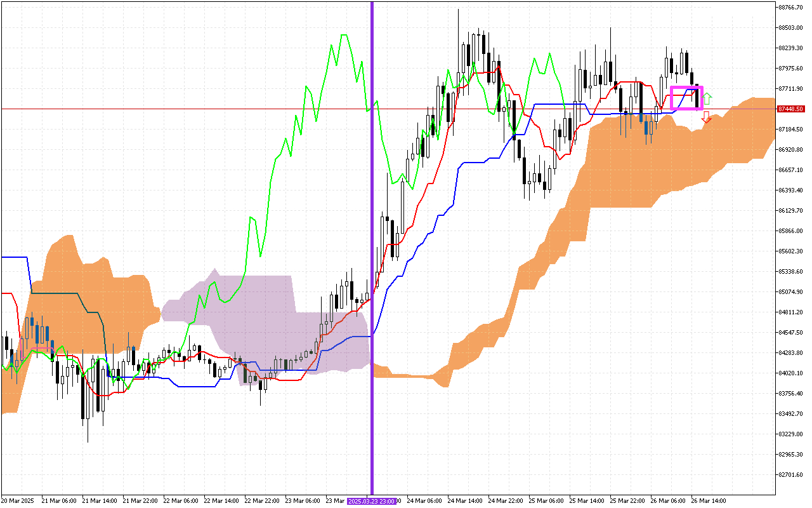Click the 87711.90 price axis label
The image size is (812, 508).
click(x=790, y=89)
